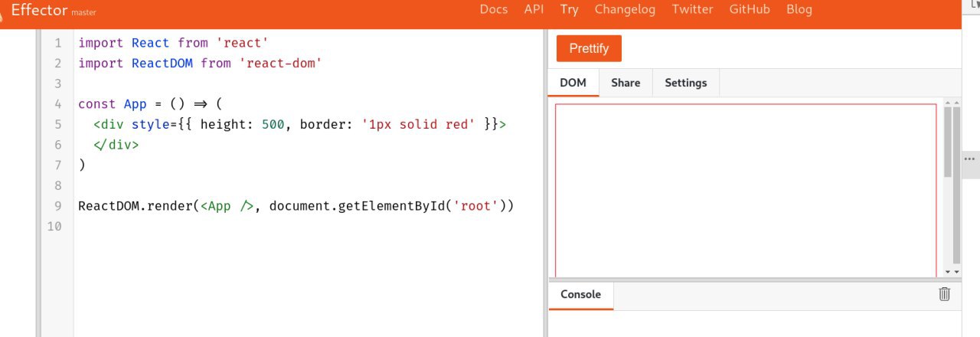This screenshot has width=980, height=337.
Task: Switch to the DOM tab
Action: click(x=573, y=83)
